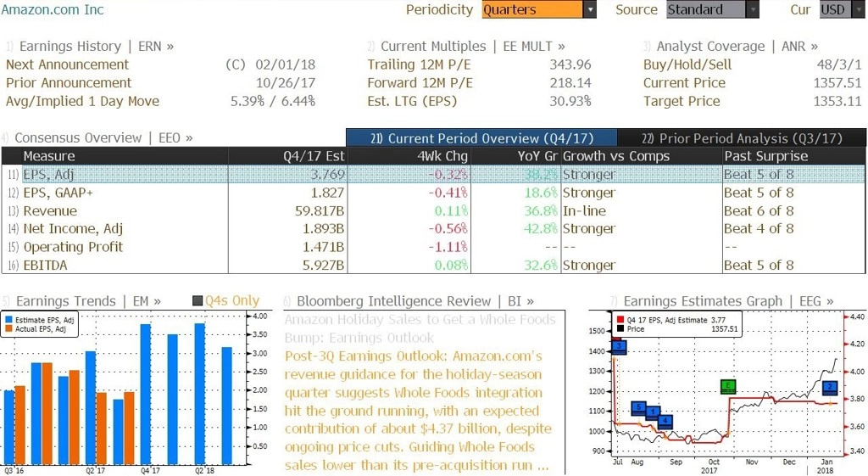This screenshot has height=476, width=868.
Task: Select Current Period Overview (Q4/17) tab
Action: tap(481, 138)
